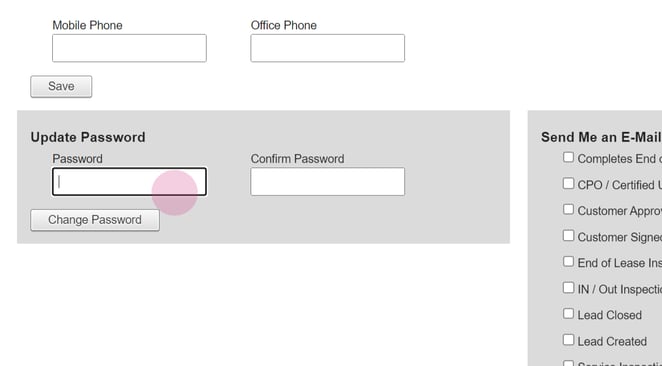Focus the Office Phone text box
This screenshot has width=662, height=366.
(328, 48)
